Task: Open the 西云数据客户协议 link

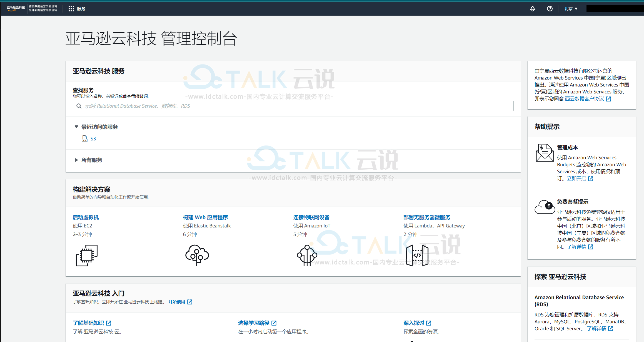Action: pos(584,99)
